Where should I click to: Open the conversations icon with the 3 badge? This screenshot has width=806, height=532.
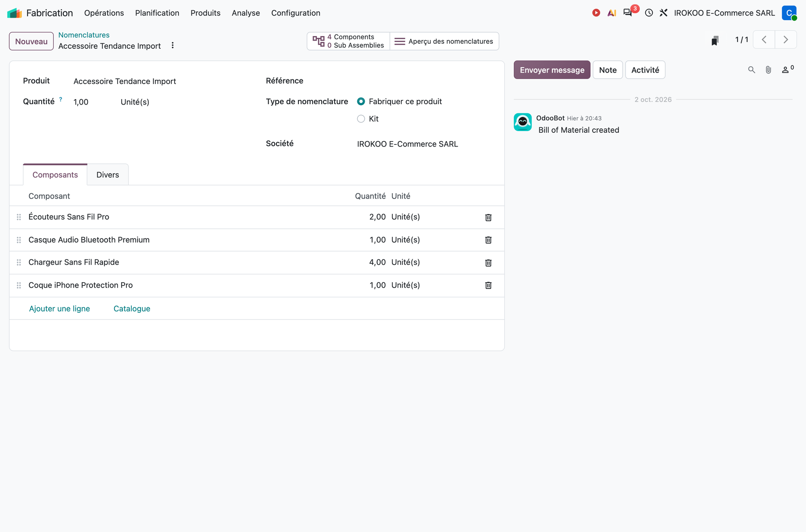pyautogui.click(x=628, y=13)
